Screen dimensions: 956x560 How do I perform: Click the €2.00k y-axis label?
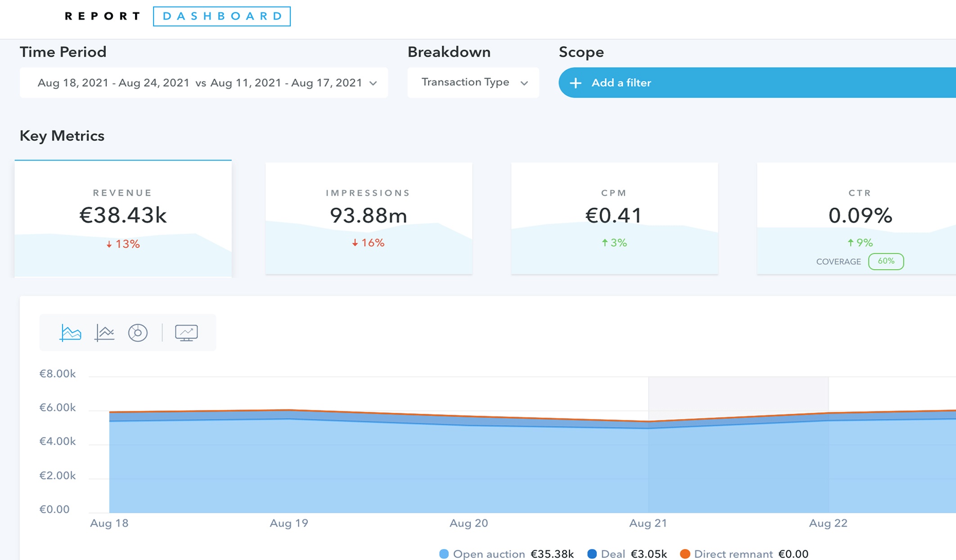58,475
